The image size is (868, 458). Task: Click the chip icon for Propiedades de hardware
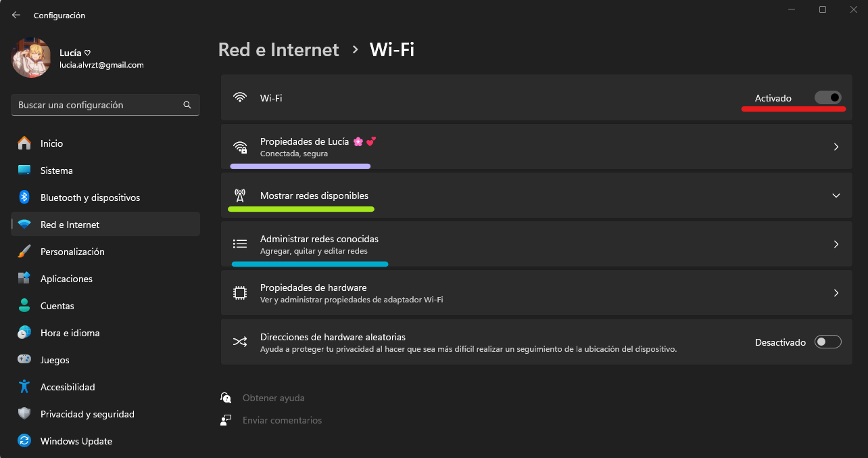(240, 292)
